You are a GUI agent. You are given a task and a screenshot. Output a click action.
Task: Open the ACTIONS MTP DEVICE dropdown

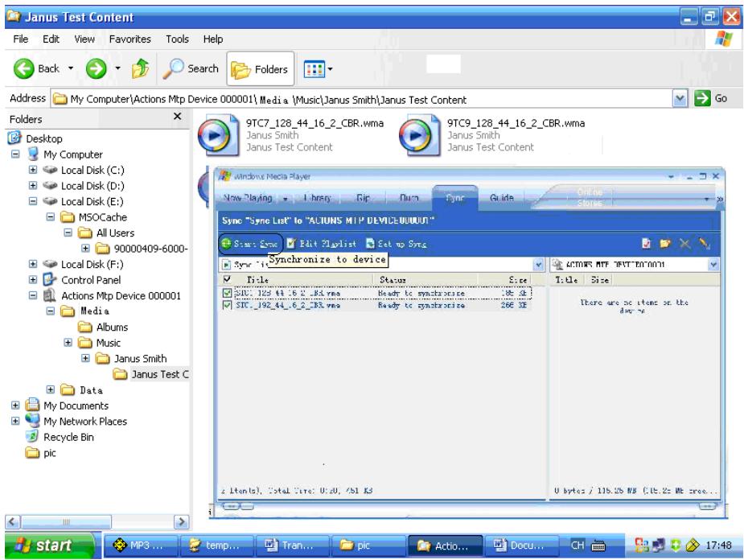click(713, 265)
